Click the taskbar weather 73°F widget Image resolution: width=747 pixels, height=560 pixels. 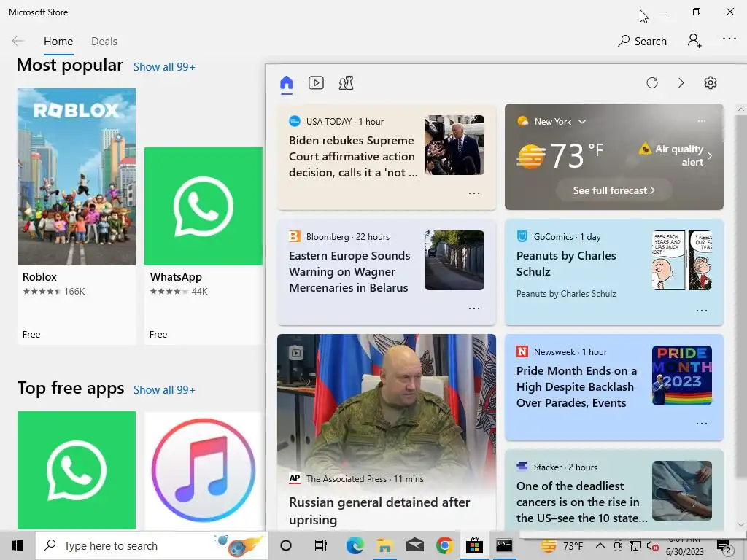click(x=562, y=546)
